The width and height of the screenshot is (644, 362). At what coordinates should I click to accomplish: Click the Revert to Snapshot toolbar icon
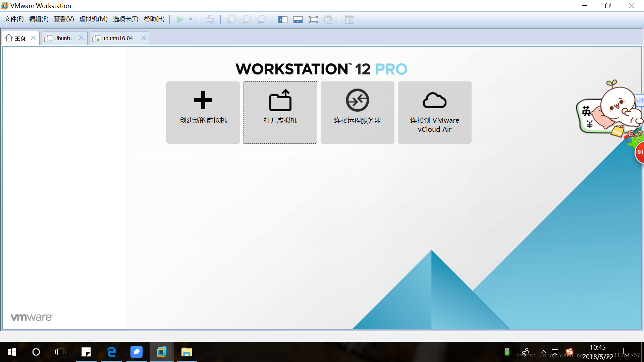click(247, 19)
